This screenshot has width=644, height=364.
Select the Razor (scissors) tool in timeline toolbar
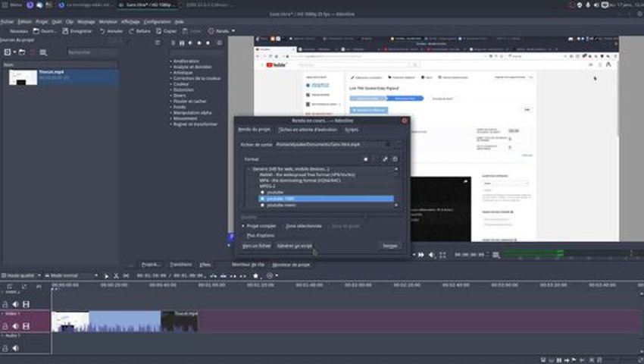[x=116, y=276]
